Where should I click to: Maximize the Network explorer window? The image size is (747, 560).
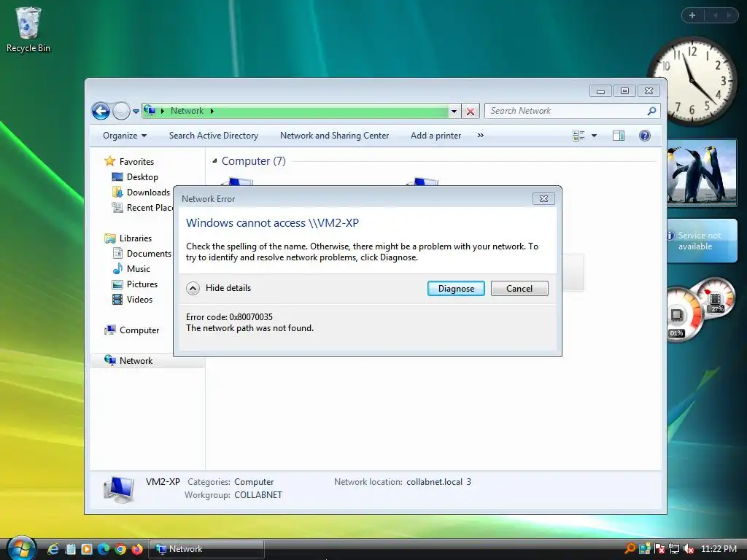pyautogui.click(x=624, y=91)
